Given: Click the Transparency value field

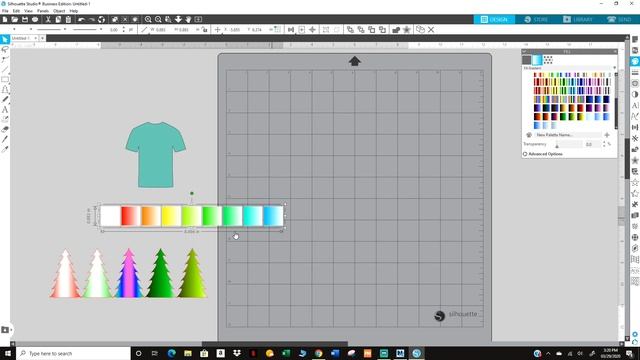Looking at the screenshot, I should click(x=592, y=144).
